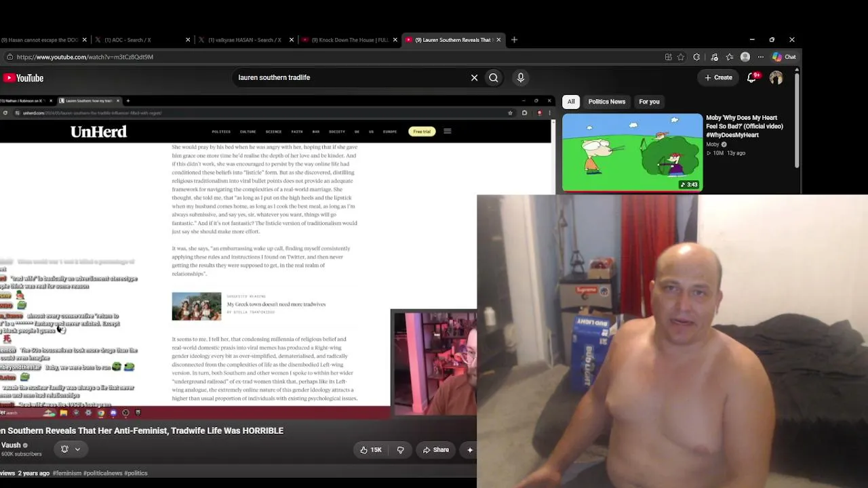Click the YouTube search input field
Screen dimensions: 868x488
click(x=349, y=77)
